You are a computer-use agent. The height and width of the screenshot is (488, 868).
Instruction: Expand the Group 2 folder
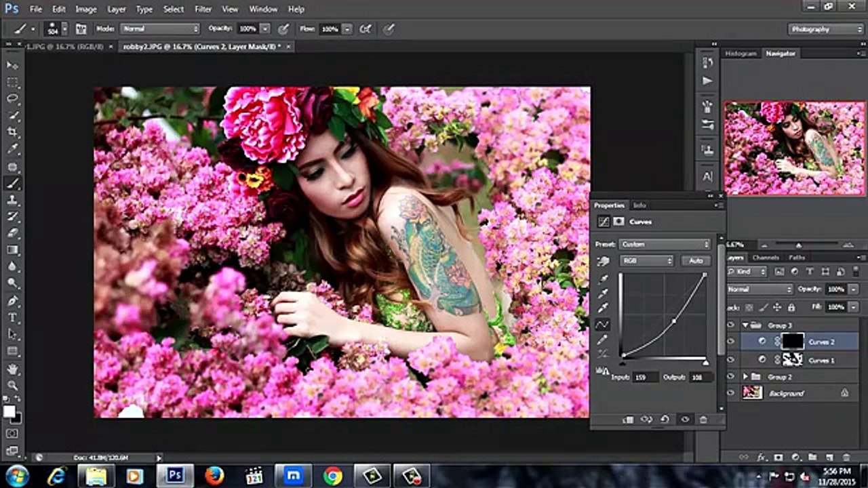[x=746, y=376]
